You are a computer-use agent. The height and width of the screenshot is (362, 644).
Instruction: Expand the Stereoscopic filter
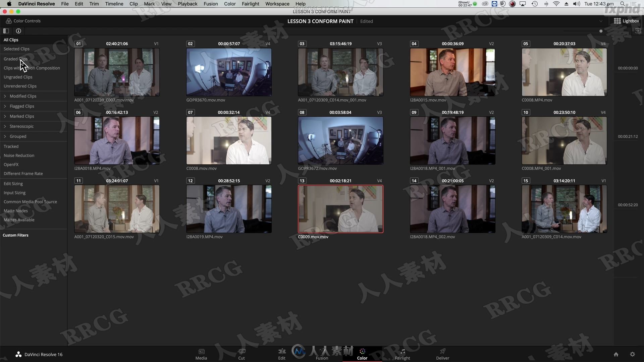pyautogui.click(x=5, y=126)
